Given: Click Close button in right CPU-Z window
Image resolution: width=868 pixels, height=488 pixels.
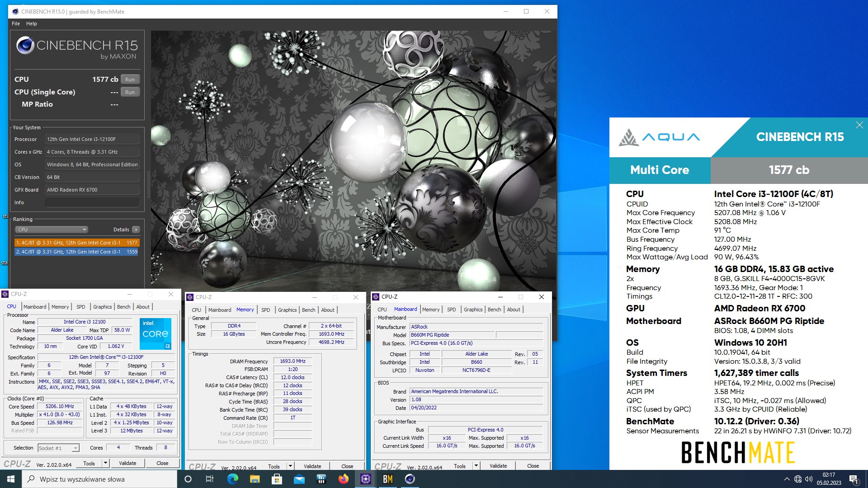Looking at the screenshot, I should pyautogui.click(x=533, y=466).
